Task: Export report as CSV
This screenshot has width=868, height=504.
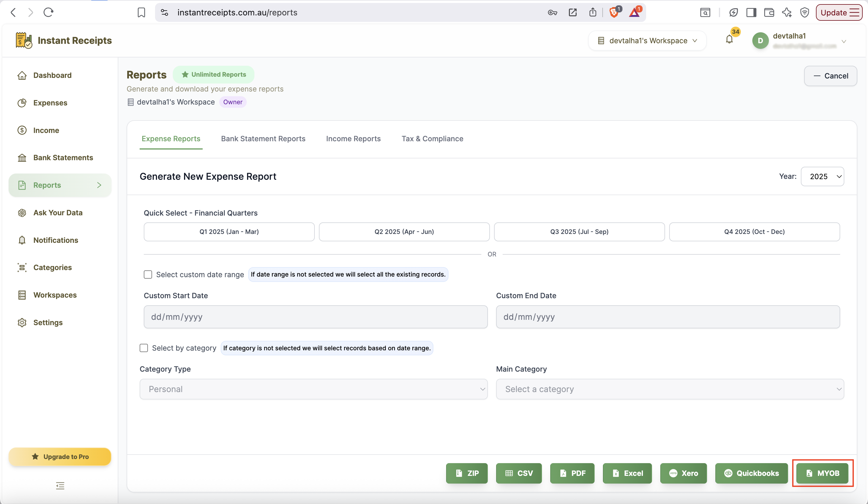Action: pyautogui.click(x=519, y=473)
